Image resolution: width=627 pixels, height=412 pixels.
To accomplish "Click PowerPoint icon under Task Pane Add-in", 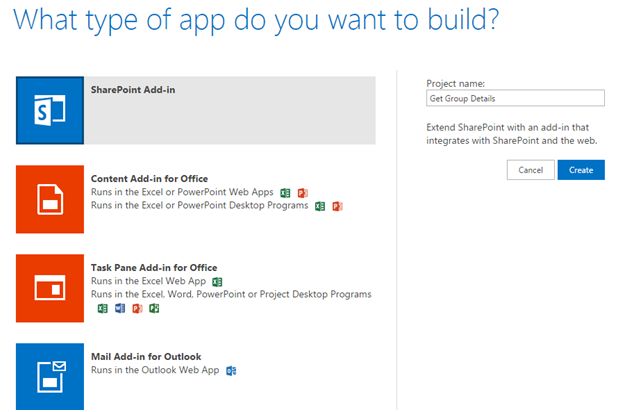I will [137, 309].
